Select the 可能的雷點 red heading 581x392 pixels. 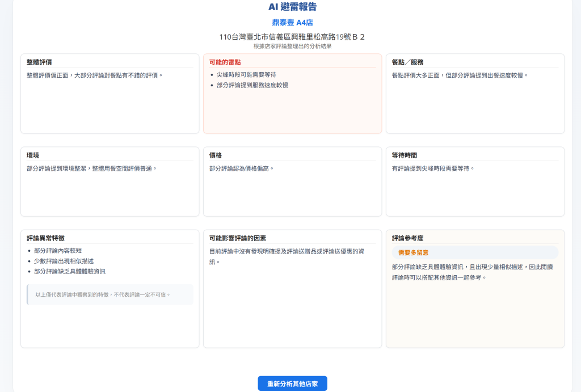point(225,62)
